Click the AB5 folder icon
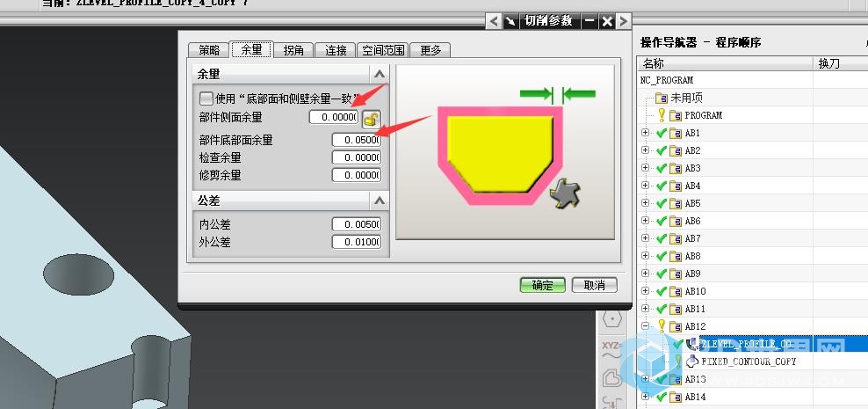The width and height of the screenshot is (868, 409). tap(676, 203)
